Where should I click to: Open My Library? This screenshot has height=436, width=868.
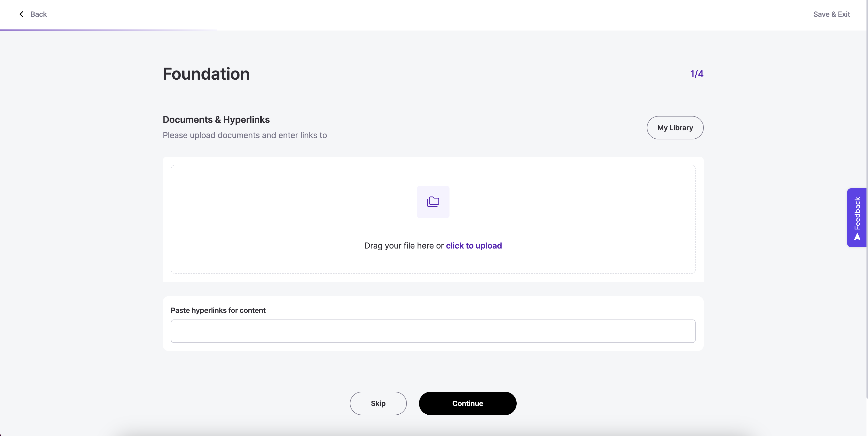675,128
